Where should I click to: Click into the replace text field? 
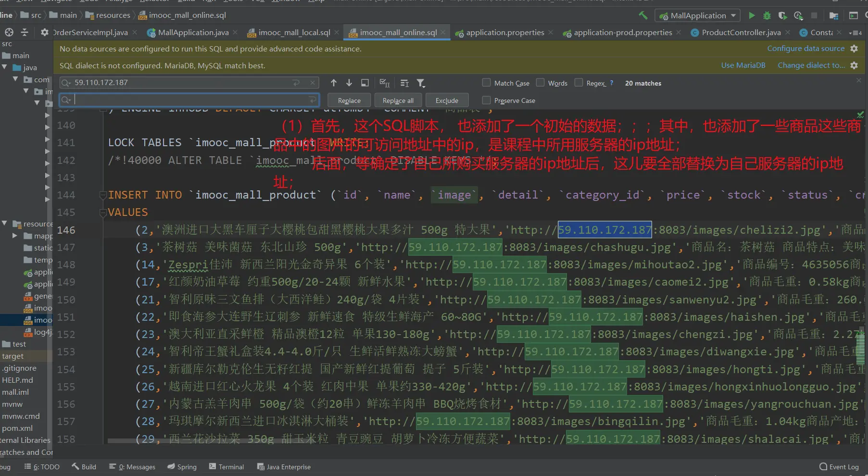(190, 100)
